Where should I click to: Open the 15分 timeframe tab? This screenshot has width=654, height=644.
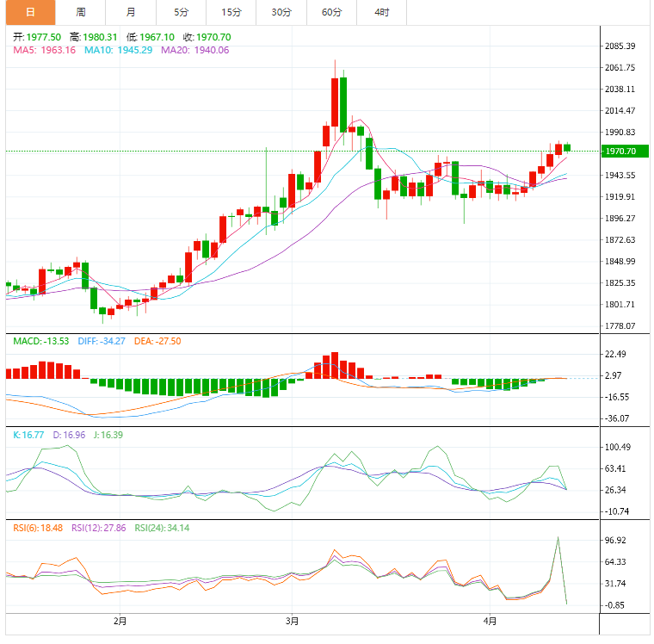(x=231, y=13)
